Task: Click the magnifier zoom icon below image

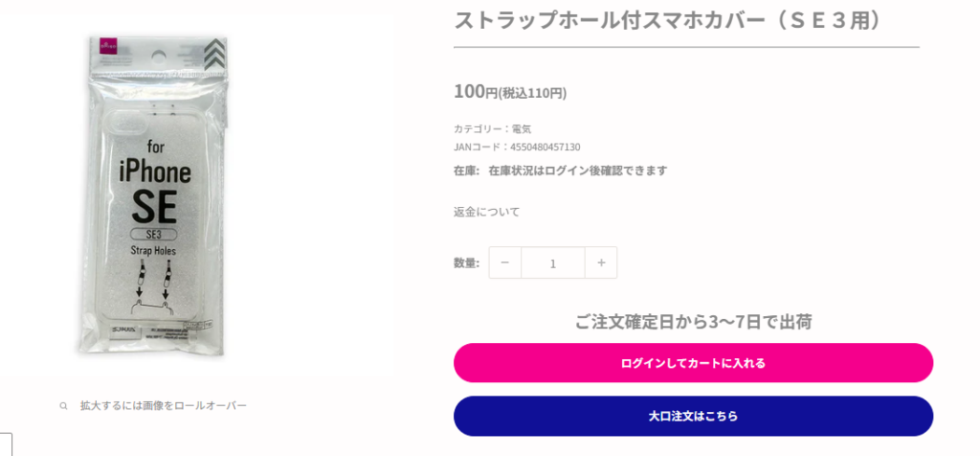Action: [64, 406]
